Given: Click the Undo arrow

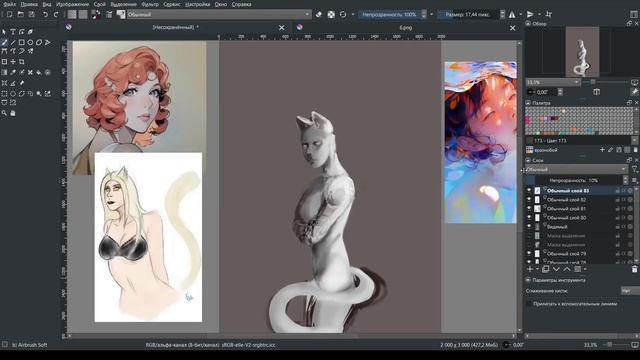Looking at the screenshot, I should 45,15.
